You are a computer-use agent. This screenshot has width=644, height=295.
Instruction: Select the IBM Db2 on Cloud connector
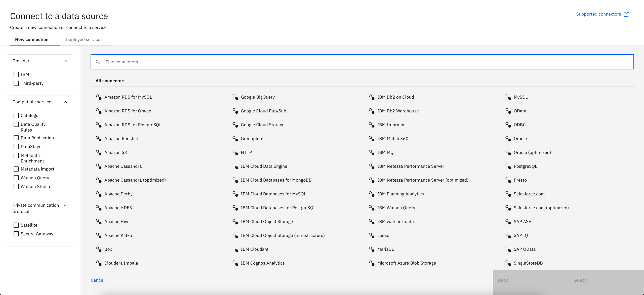(x=395, y=97)
